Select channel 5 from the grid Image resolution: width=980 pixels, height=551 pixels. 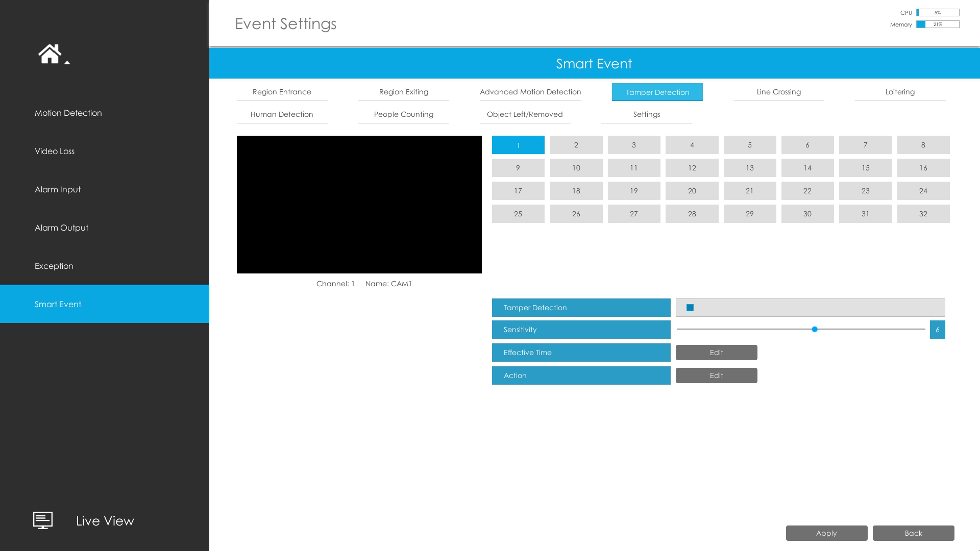[x=750, y=145]
